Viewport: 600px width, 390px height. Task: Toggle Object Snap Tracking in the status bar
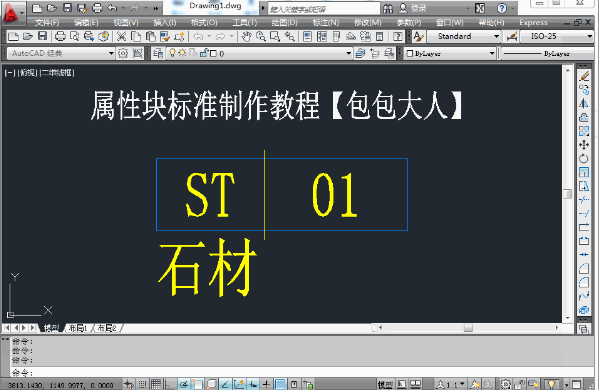point(225,384)
